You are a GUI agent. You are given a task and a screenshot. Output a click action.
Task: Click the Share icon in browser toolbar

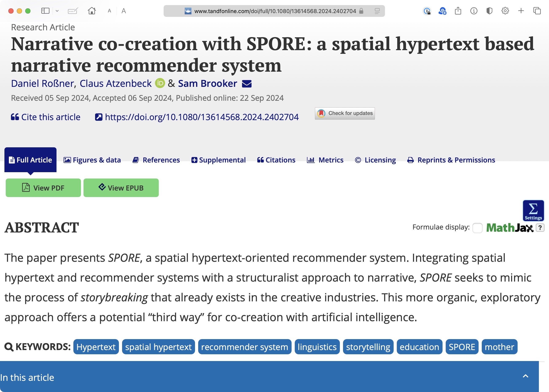click(x=458, y=11)
